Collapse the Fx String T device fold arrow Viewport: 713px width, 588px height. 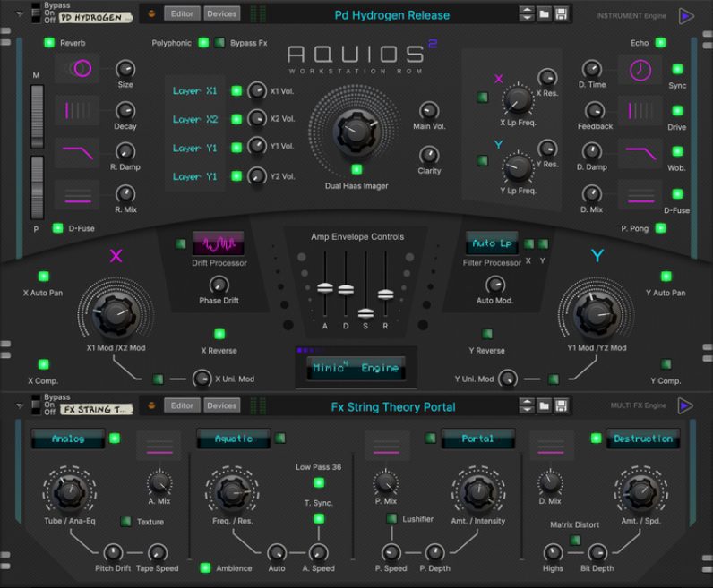point(20,405)
